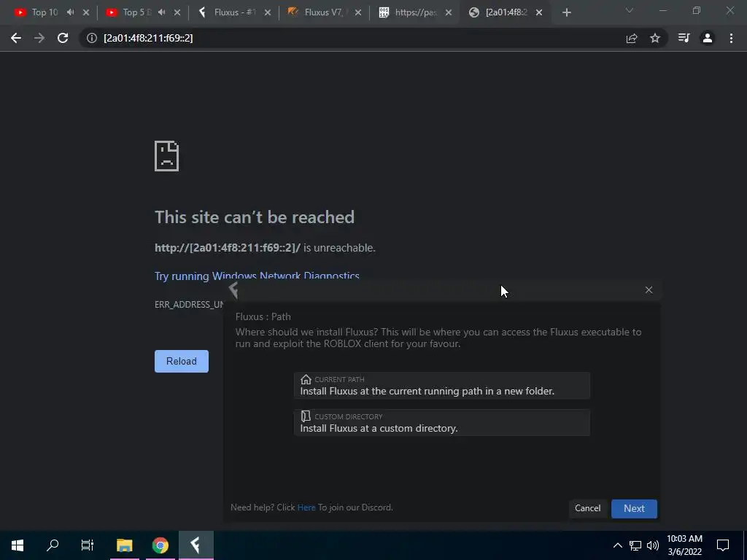This screenshot has width=747, height=560.
Task: Close the '[2a01:4f8:2' tab
Action: point(539,12)
